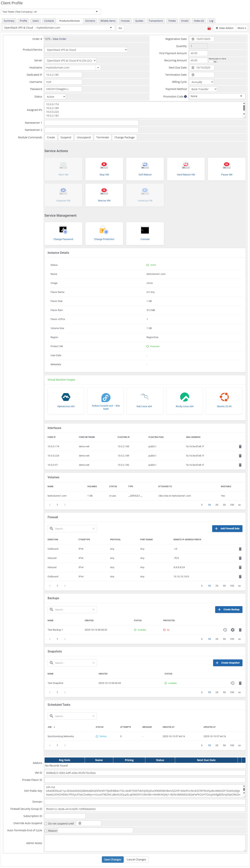Screen dimensions: 250x868
Task: Click the Add Firewall Rule button
Action: pos(227,528)
